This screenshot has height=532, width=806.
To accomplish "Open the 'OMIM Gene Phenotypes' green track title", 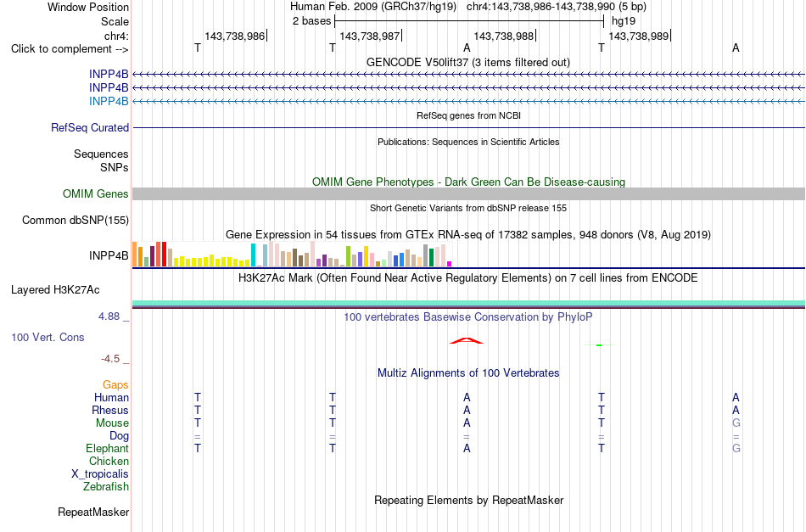I will click(468, 182).
